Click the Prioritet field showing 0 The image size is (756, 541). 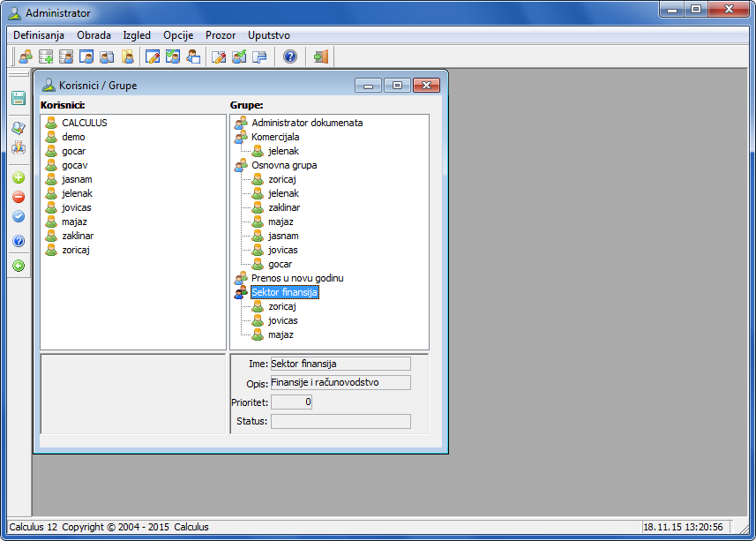point(291,402)
